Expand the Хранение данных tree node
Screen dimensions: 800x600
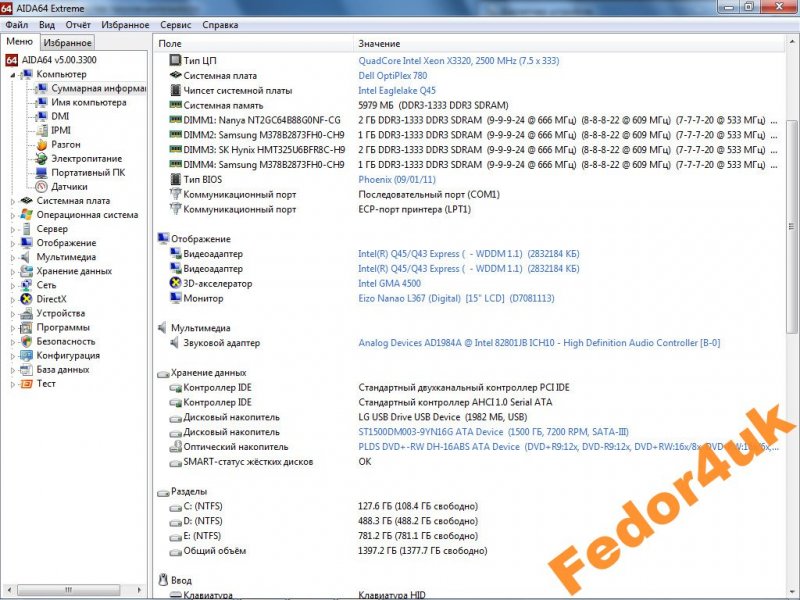[x=13, y=271]
